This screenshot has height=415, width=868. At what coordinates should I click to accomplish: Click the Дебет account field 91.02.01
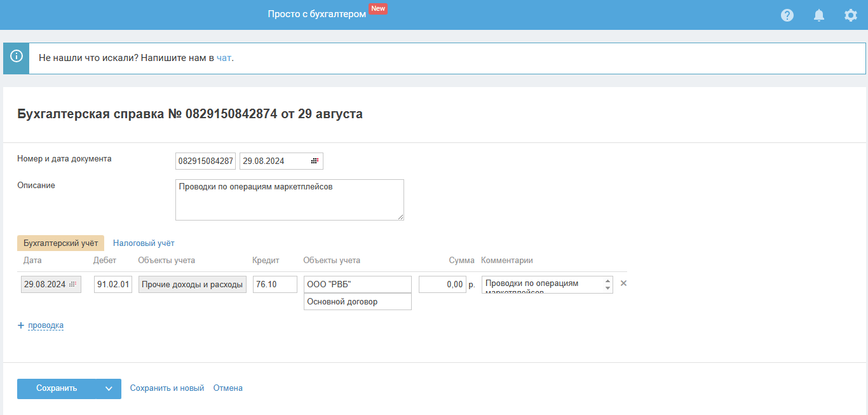(x=113, y=285)
